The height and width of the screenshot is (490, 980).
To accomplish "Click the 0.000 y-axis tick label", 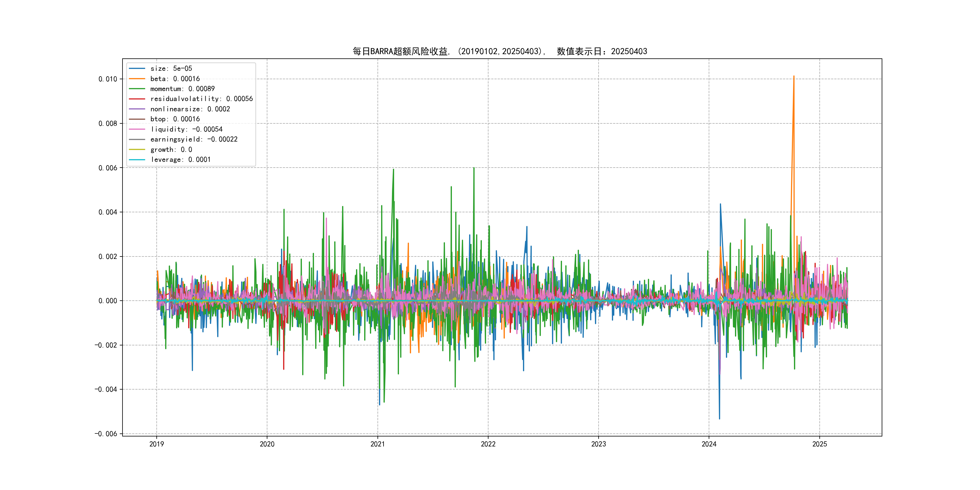I will coord(108,301).
